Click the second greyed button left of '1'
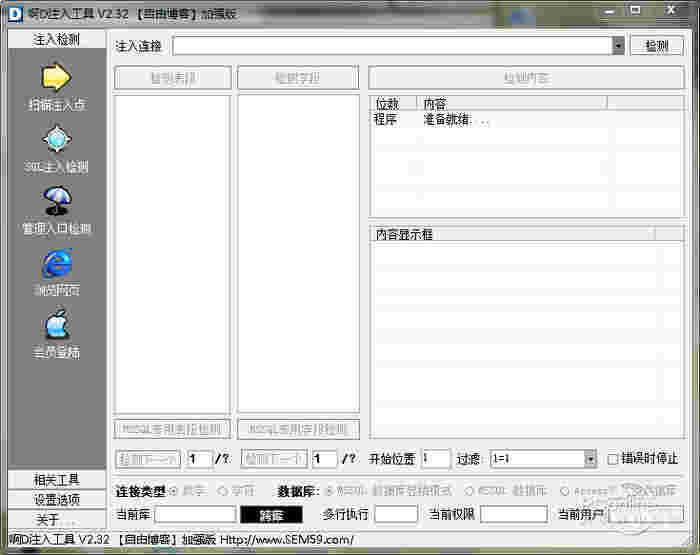 pyautogui.click(x=274, y=459)
